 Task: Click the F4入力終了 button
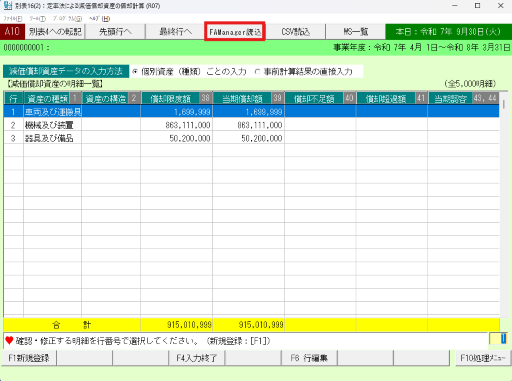click(x=197, y=358)
